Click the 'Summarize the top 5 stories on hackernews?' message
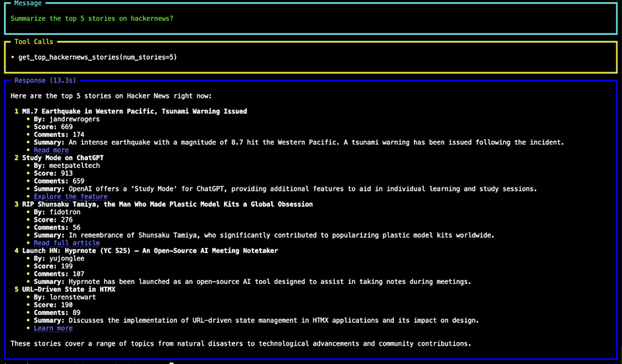This screenshot has width=622, height=364. tap(92, 19)
